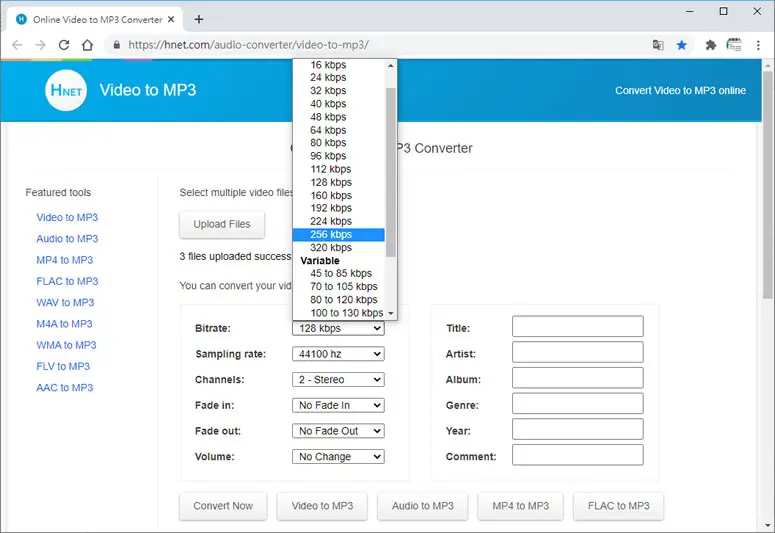This screenshot has width=775, height=533.
Task: Bookmark this page with the star icon
Action: [682, 45]
